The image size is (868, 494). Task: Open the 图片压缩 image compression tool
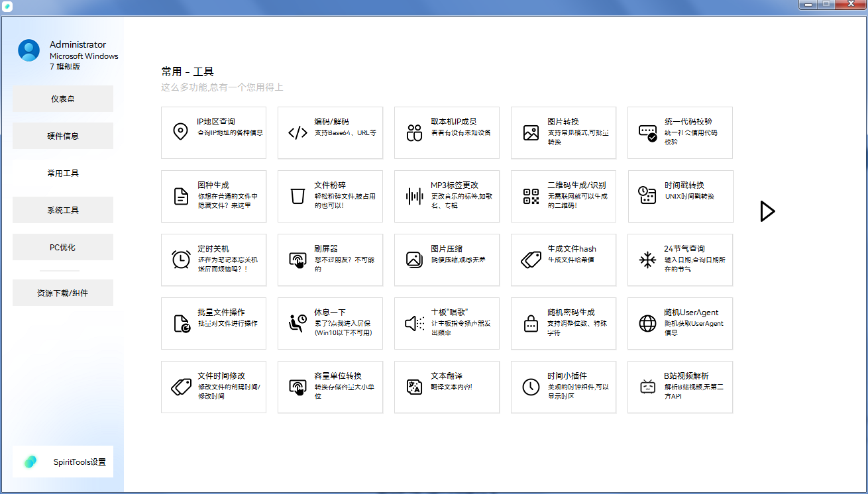coord(447,260)
